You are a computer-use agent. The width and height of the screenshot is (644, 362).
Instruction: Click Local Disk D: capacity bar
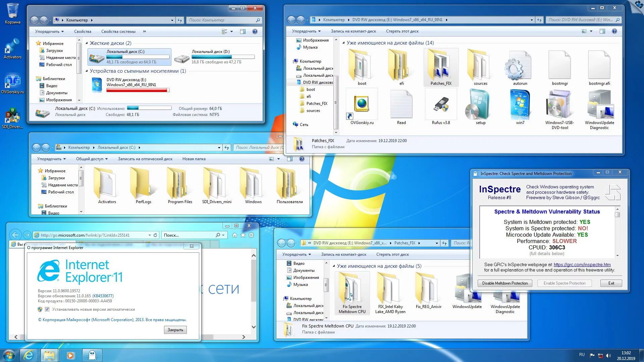tap(223, 57)
